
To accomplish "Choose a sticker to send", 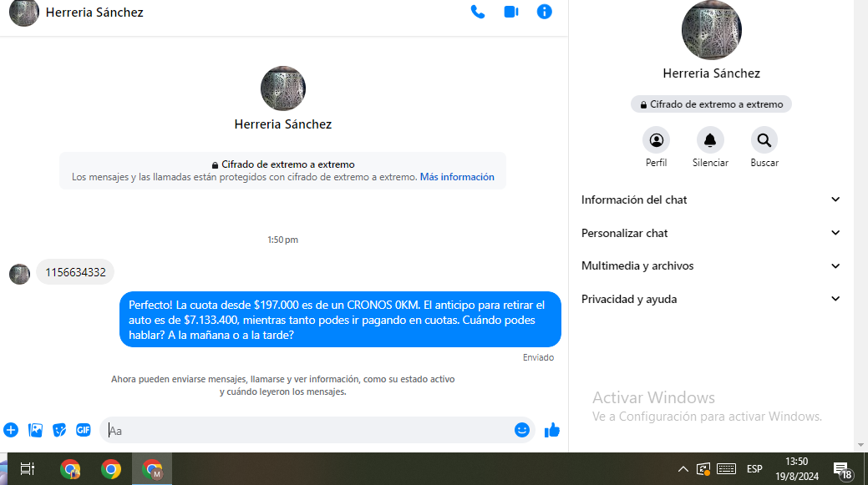I will coord(59,430).
